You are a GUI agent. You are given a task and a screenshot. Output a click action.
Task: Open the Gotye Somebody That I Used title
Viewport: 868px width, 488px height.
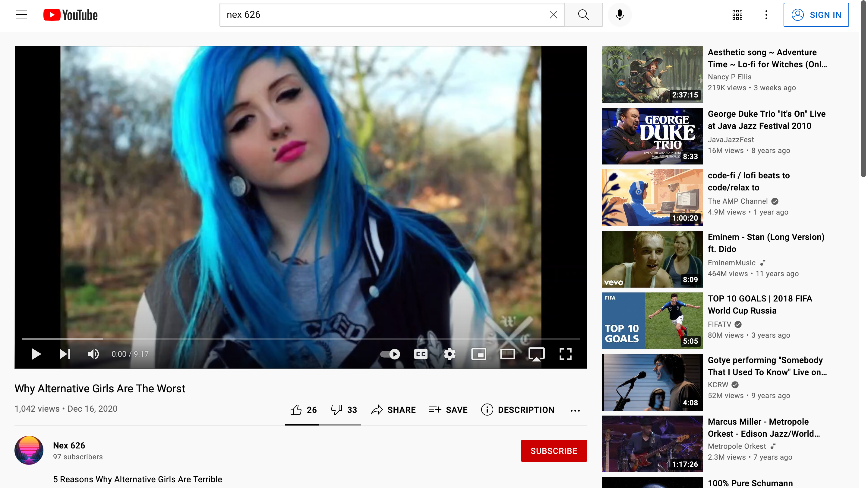[767, 366]
